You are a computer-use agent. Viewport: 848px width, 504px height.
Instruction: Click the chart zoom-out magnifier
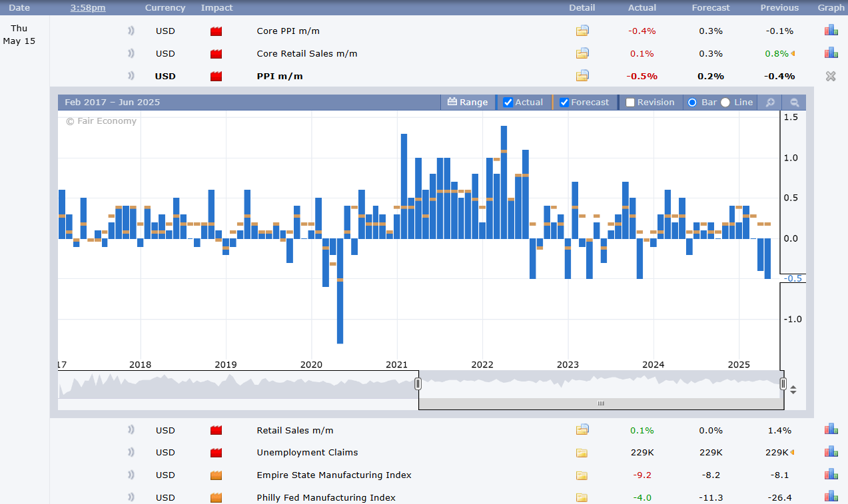794,103
